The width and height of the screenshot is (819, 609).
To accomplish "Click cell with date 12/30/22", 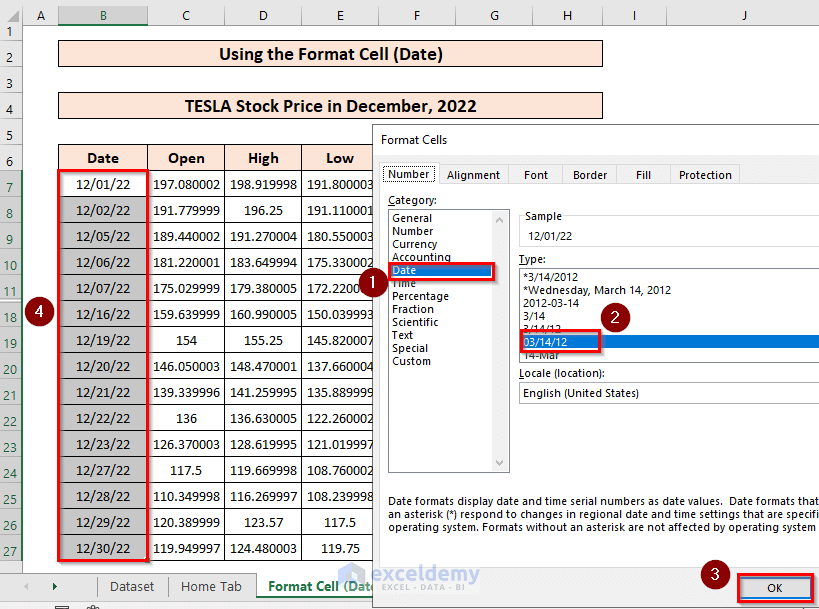I will pos(103,548).
